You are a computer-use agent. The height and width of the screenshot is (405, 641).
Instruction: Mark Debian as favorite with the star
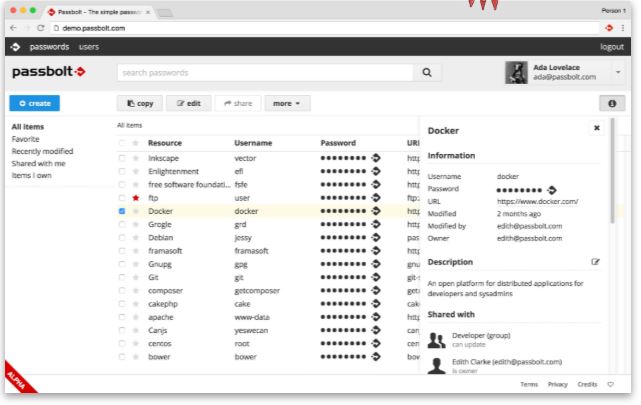[x=136, y=237]
